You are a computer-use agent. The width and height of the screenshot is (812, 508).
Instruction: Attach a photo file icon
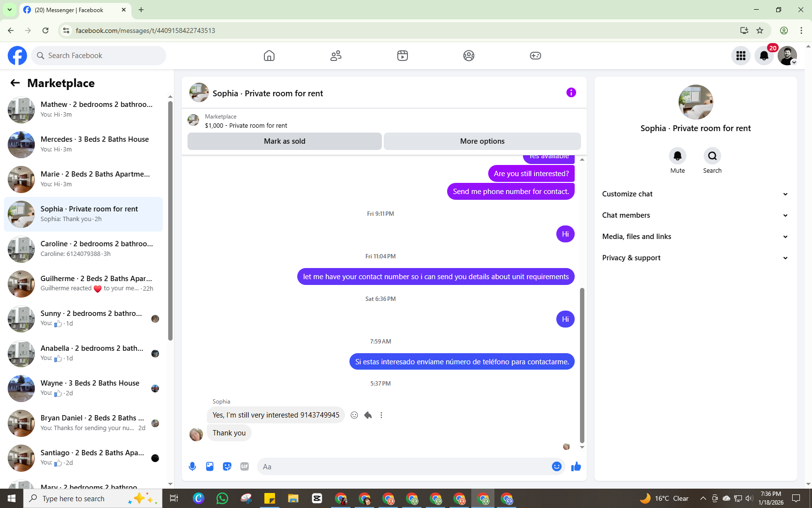(x=210, y=466)
